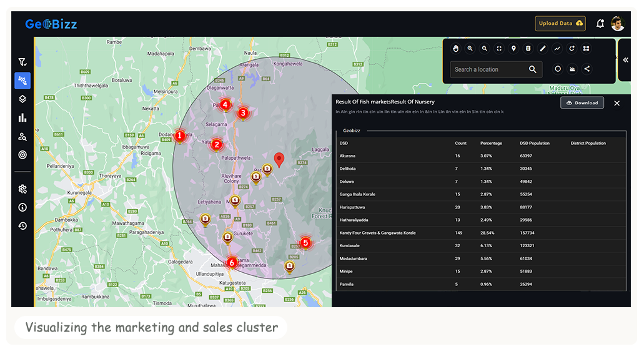Viewport: 644px width, 354px height.
Task: Click map cluster marker 1
Action: (x=179, y=135)
